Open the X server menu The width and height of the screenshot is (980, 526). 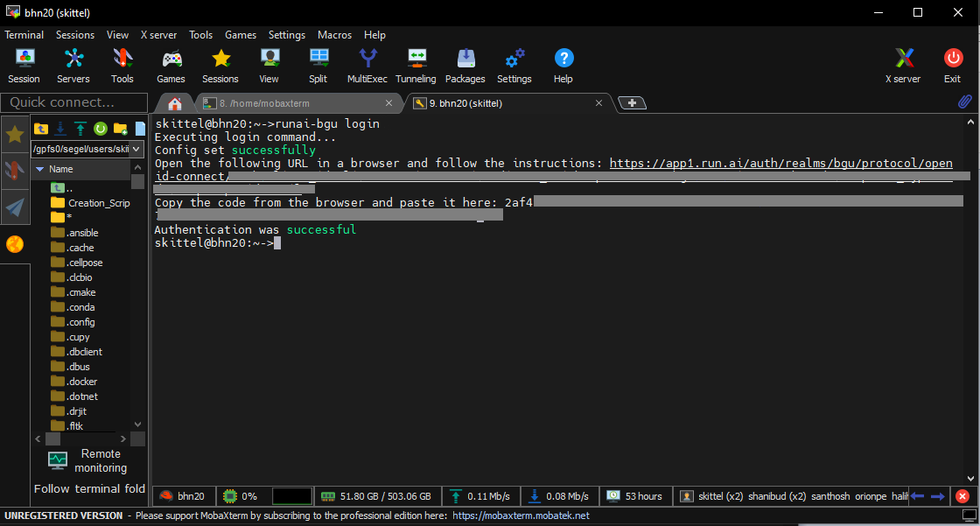point(158,35)
